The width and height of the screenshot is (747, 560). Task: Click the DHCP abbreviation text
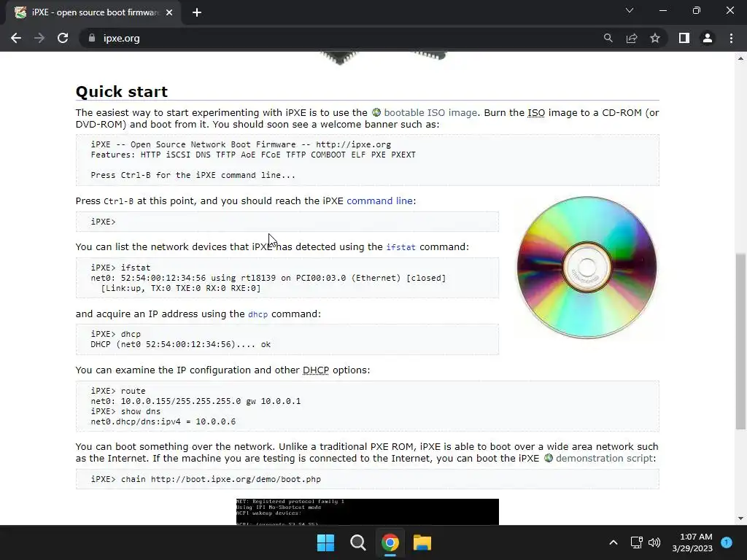pos(315,370)
